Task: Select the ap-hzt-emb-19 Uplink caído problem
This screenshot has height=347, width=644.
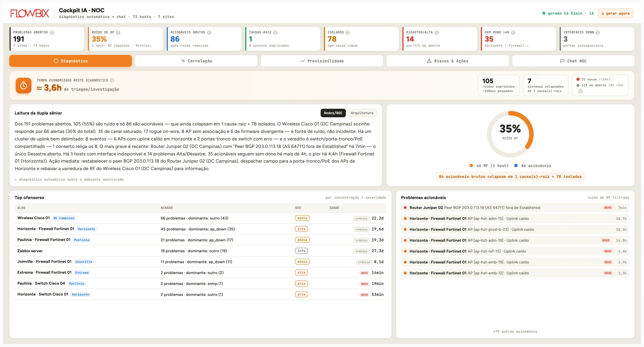Action: point(515,262)
